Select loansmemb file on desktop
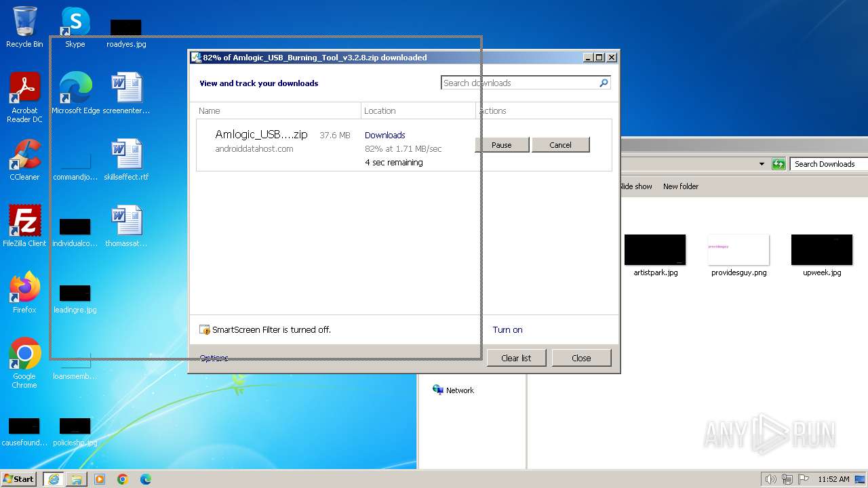Viewport: 868px width, 488px height. coord(75,366)
